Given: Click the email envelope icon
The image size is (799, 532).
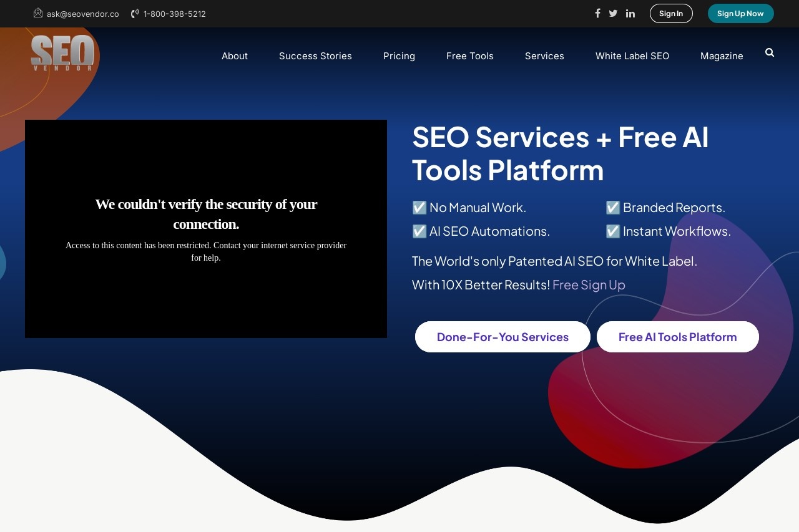Looking at the screenshot, I should click(38, 12).
